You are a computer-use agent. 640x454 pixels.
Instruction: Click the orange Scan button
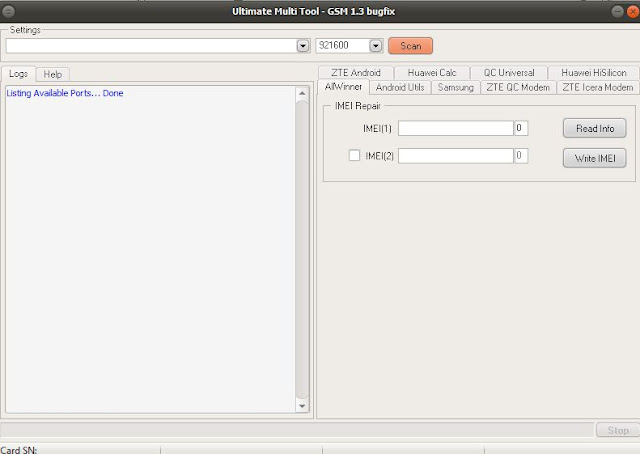[x=411, y=46]
